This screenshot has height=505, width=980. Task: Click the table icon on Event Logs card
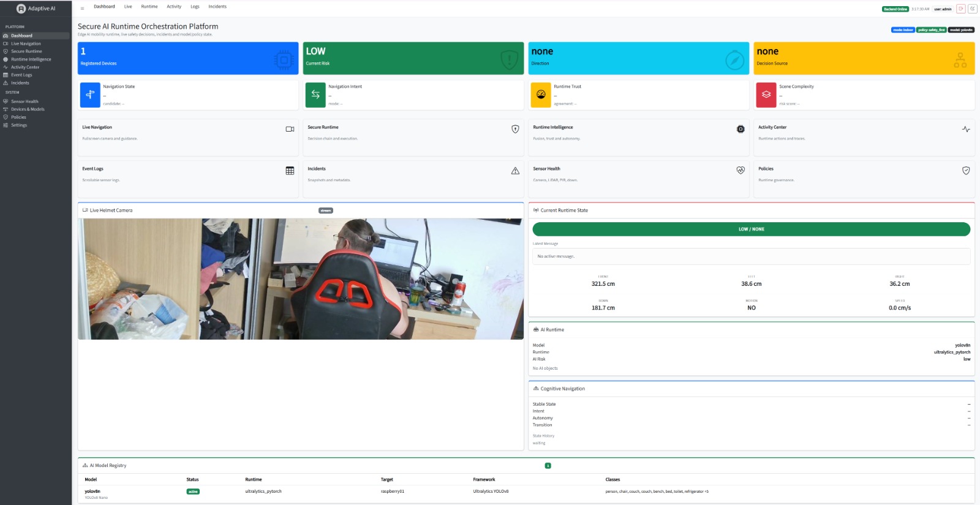pos(290,171)
